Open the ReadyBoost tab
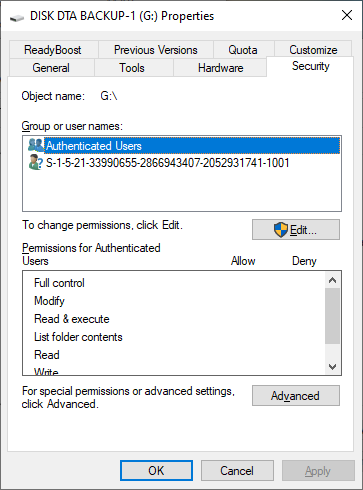Image resolution: width=363 pixels, height=490 pixels. (x=53, y=50)
